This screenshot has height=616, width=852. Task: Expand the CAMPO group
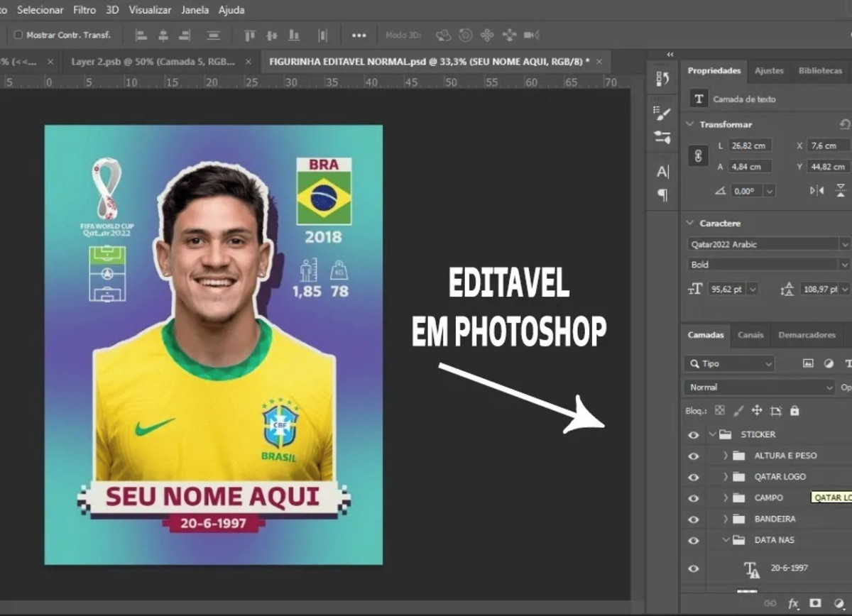(x=726, y=498)
